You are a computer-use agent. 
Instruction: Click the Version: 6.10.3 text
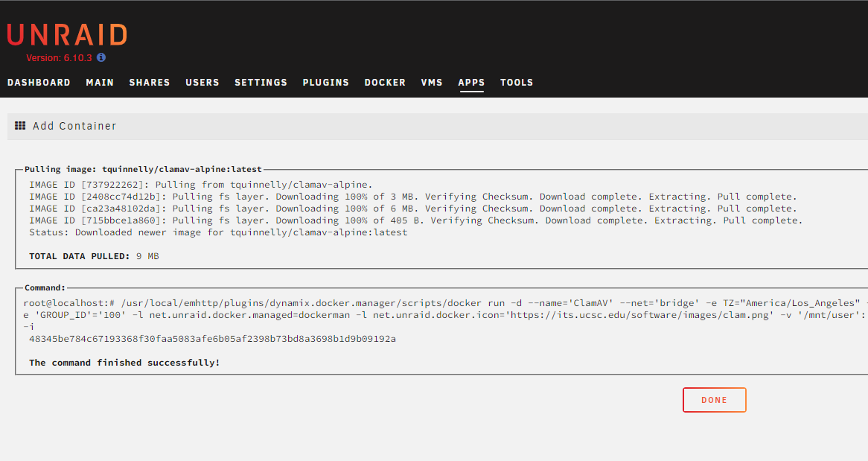pyautogui.click(x=60, y=57)
